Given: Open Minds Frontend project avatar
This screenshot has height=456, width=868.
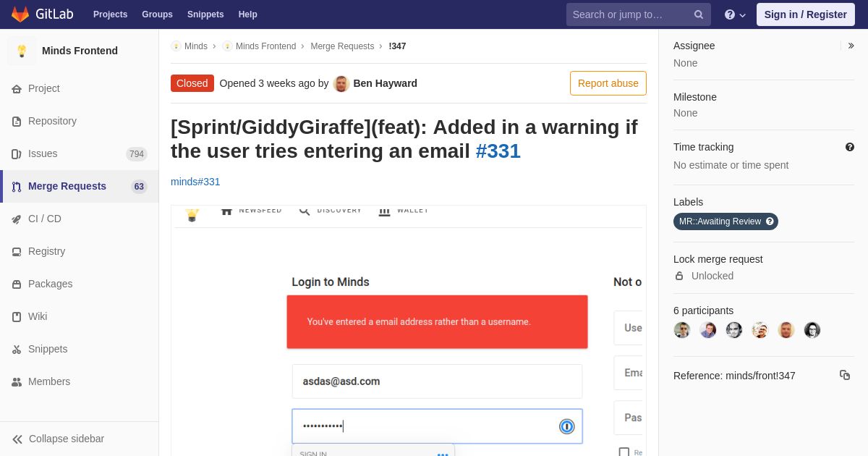Looking at the screenshot, I should point(22,51).
